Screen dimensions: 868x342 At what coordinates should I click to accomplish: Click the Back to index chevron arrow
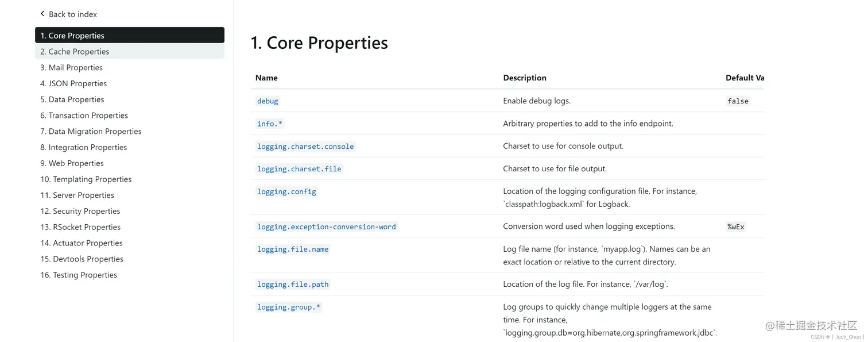click(42, 14)
